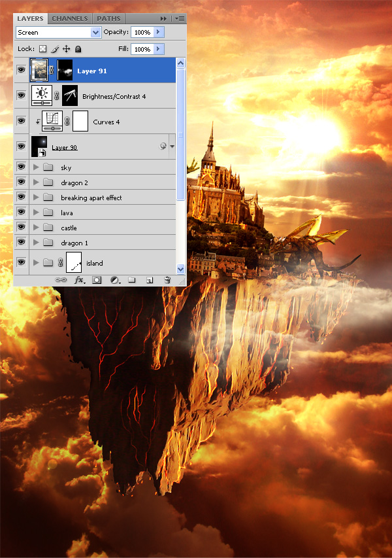Hide the dragon 1 group
Screen dimensions: 392x558
tap(22, 242)
